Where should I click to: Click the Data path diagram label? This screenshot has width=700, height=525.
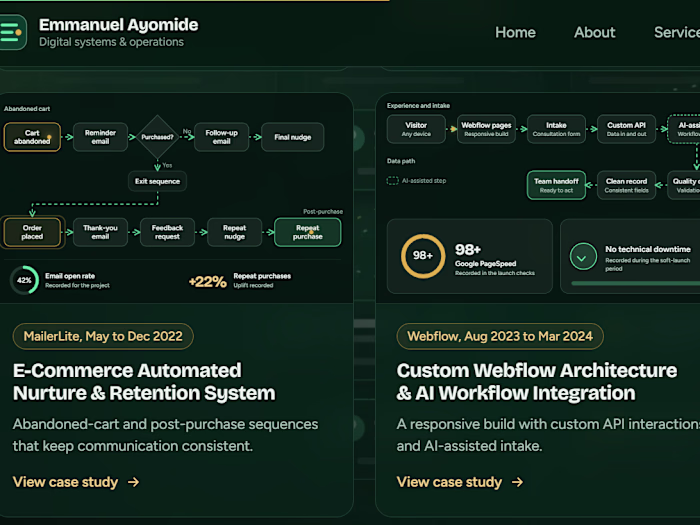click(401, 161)
